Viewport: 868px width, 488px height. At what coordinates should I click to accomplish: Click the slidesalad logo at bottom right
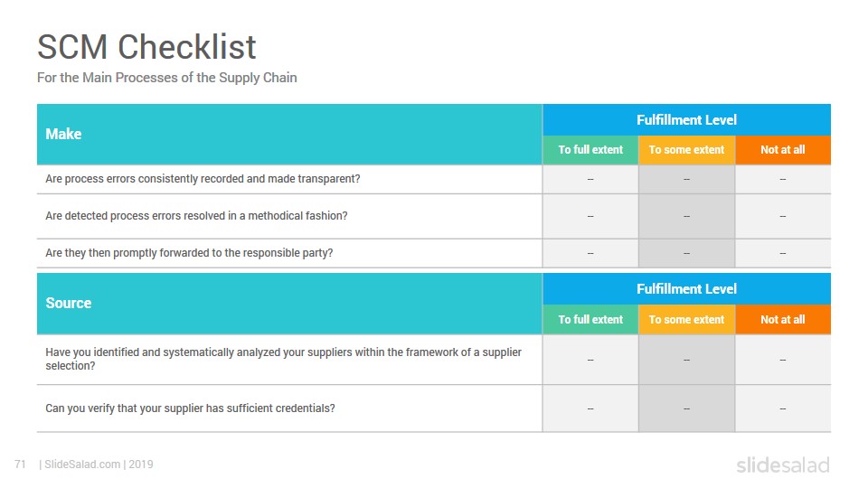782,465
